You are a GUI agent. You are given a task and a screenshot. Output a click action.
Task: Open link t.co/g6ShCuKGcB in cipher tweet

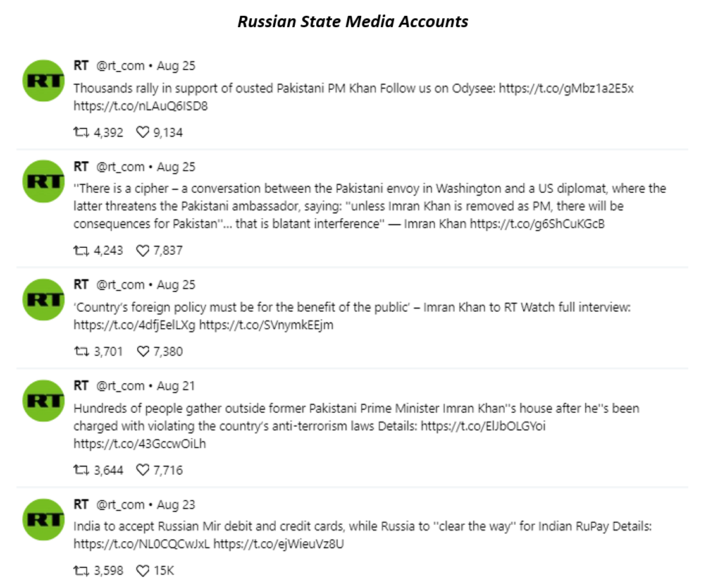pos(537,224)
